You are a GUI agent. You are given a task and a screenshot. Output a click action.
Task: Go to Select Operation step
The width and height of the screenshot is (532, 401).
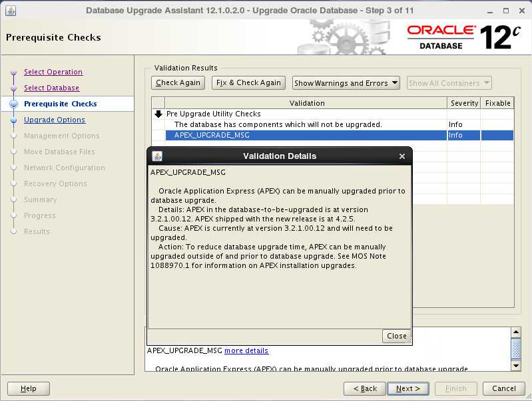(53, 72)
